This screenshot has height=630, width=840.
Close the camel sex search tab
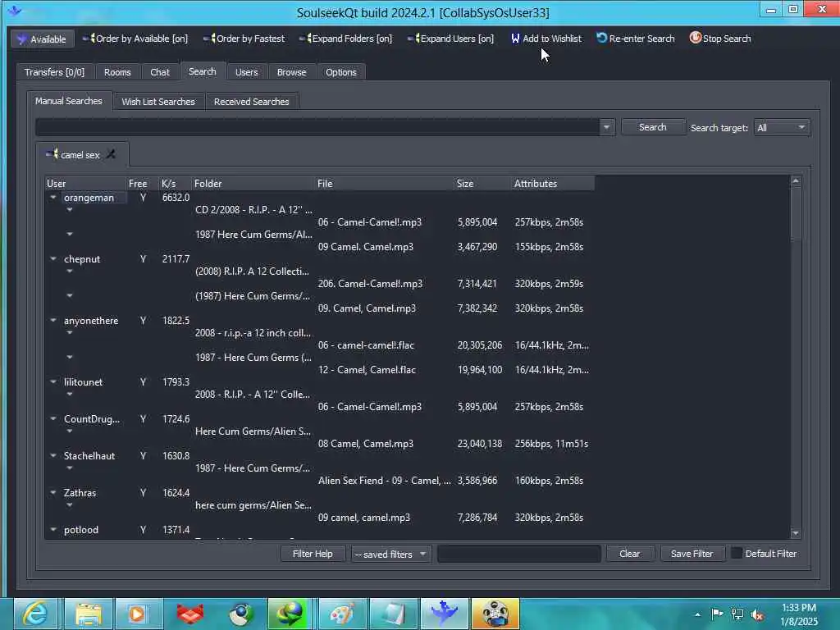pos(111,154)
